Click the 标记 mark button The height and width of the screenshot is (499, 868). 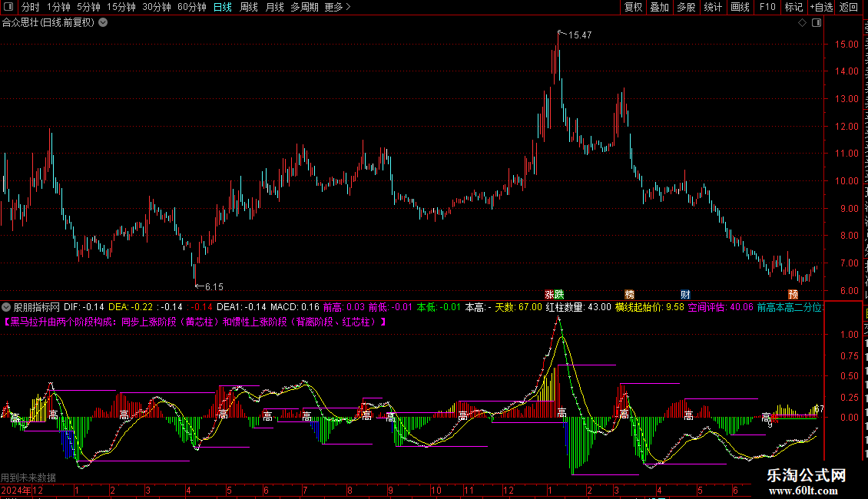793,7
